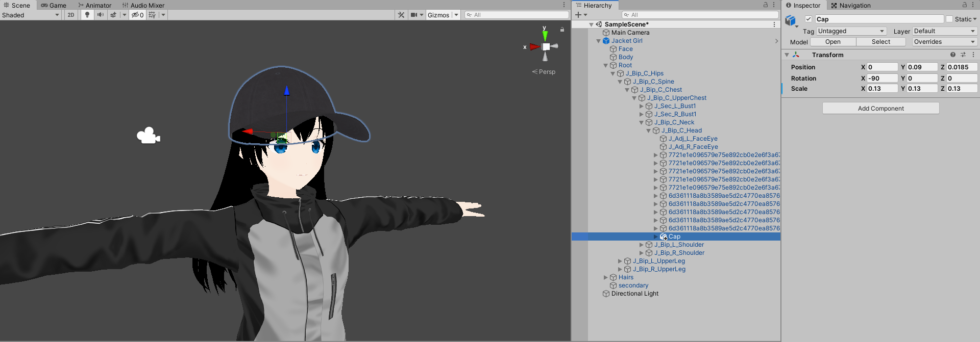The height and width of the screenshot is (342, 980).
Task: Open SampleScene options kebab menu
Action: (774, 24)
